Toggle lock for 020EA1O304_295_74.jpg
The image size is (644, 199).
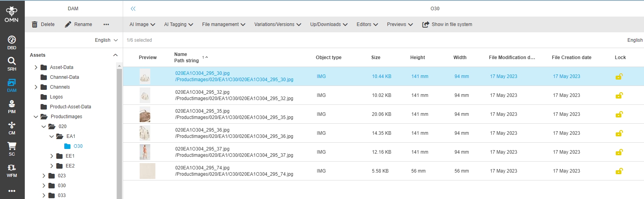619,171
